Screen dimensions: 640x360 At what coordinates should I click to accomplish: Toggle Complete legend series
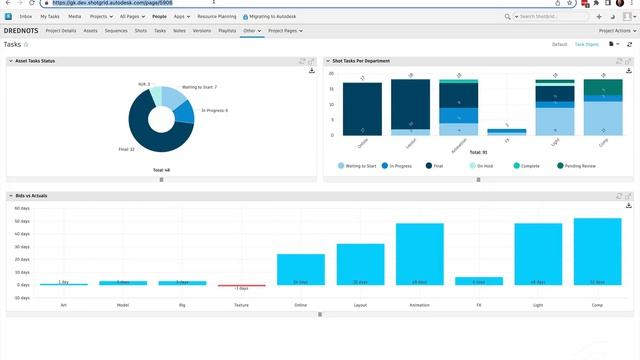click(527, 166)
